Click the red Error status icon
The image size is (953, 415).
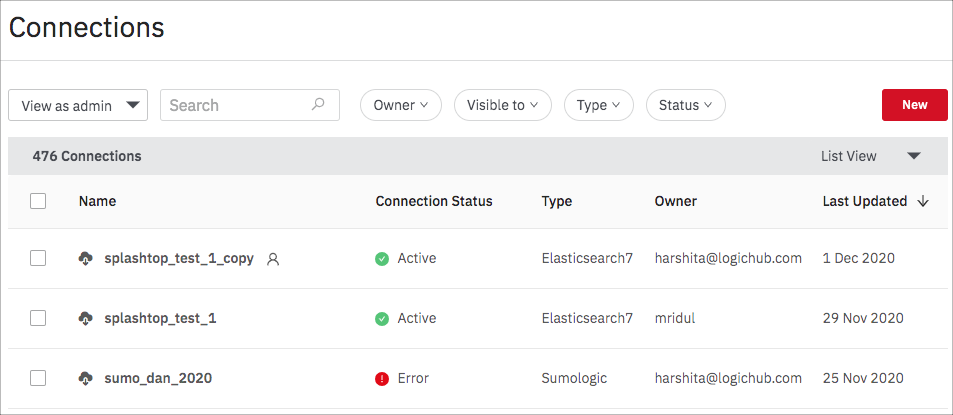point(382,379)
